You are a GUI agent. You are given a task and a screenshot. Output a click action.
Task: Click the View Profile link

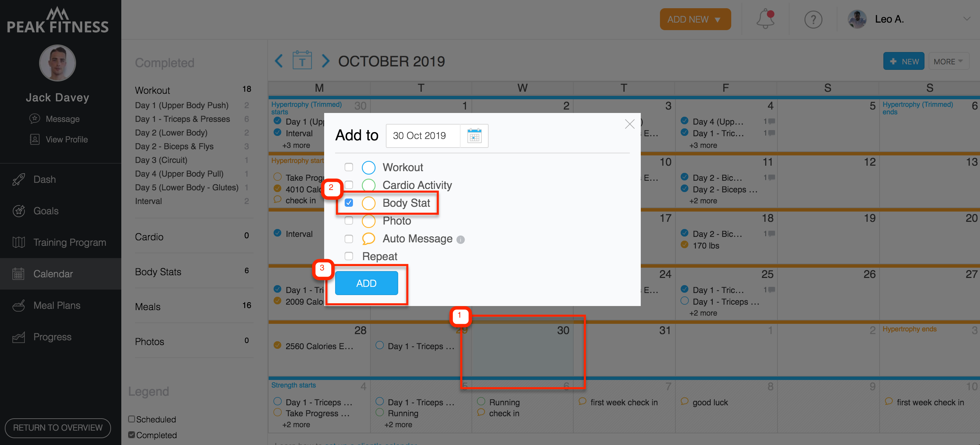pyautogui.click(x=66, y=139)
